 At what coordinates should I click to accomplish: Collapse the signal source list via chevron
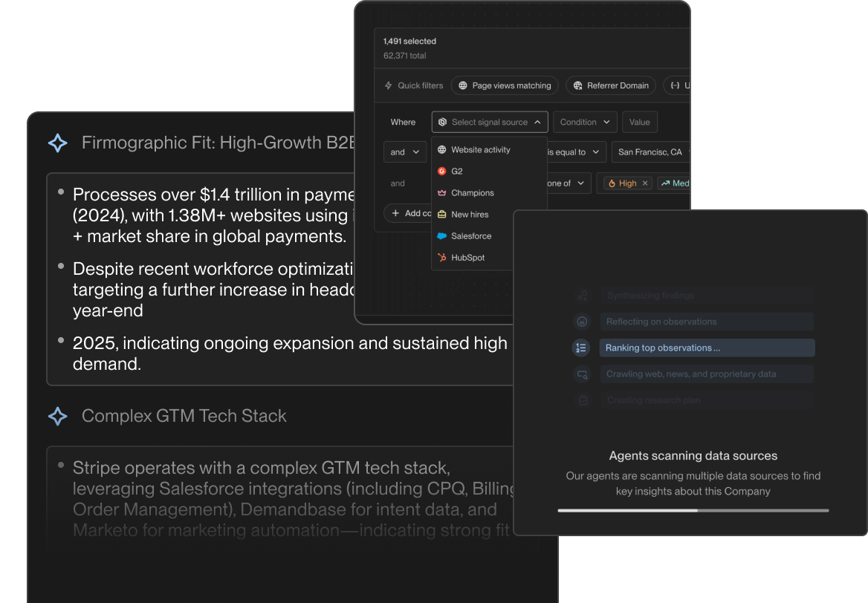(x=537, y=122)
